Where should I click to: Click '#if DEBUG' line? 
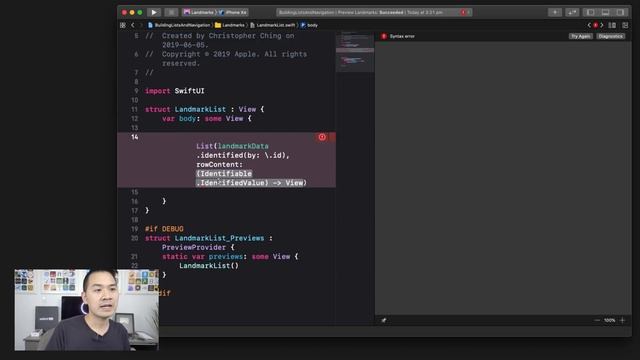point(164,229)
